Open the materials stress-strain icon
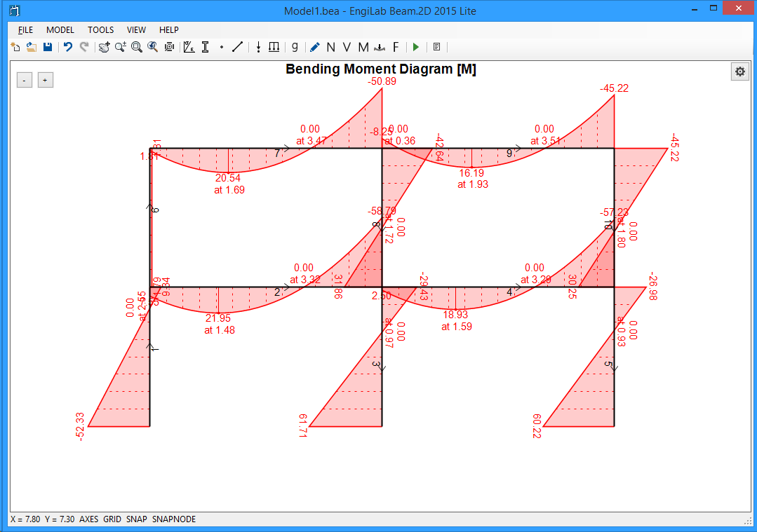 [x=189, y=47]
